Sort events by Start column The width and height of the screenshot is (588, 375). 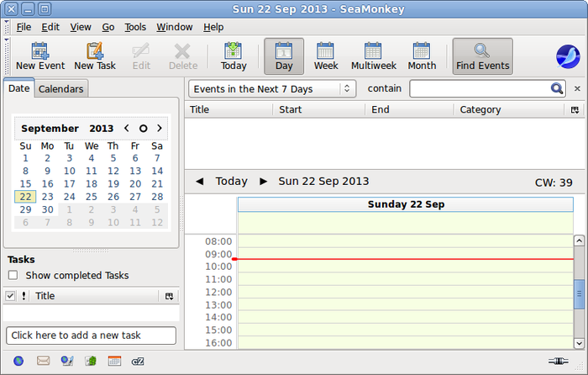pyautogui.click(x=318, y=109)
